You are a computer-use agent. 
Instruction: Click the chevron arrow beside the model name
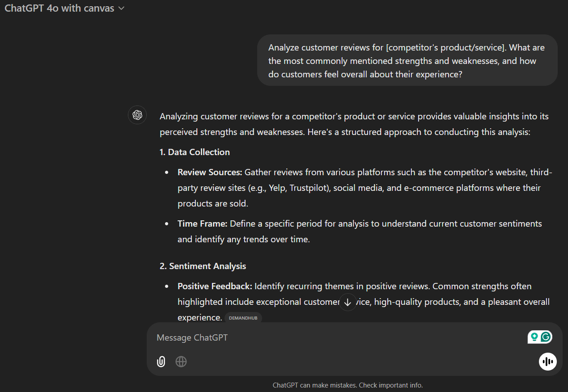pos(121,8)
